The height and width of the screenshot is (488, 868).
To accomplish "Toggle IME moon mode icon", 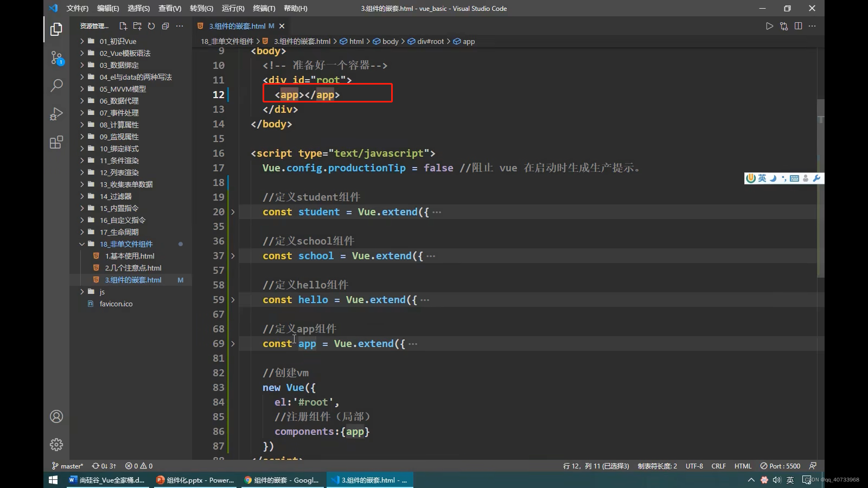I will point(773,178).
